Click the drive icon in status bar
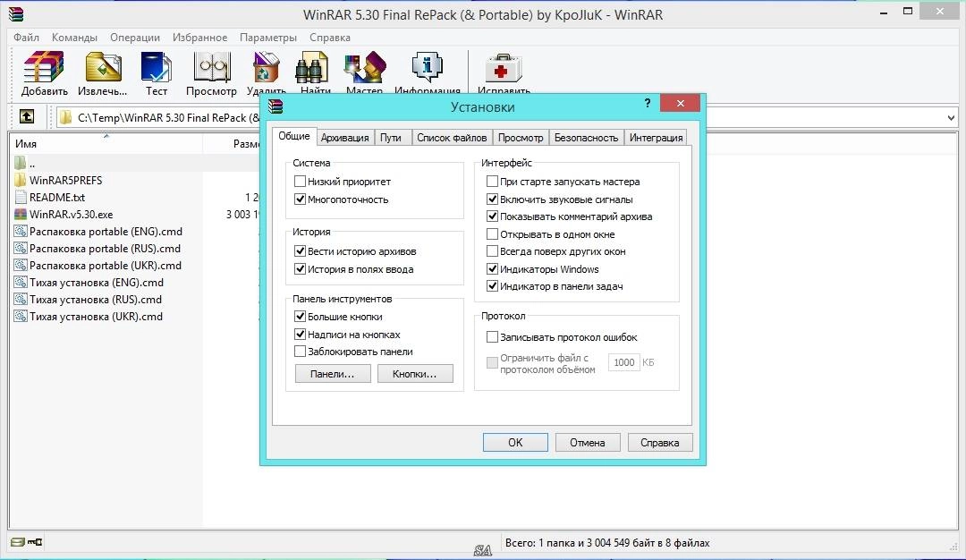The width and height of the screenshot is (966, 560). click(17, 542)
